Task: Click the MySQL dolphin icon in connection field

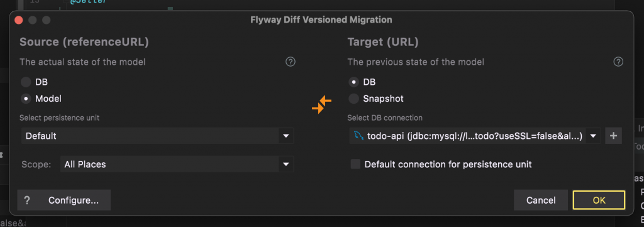Action: point(358,136)
